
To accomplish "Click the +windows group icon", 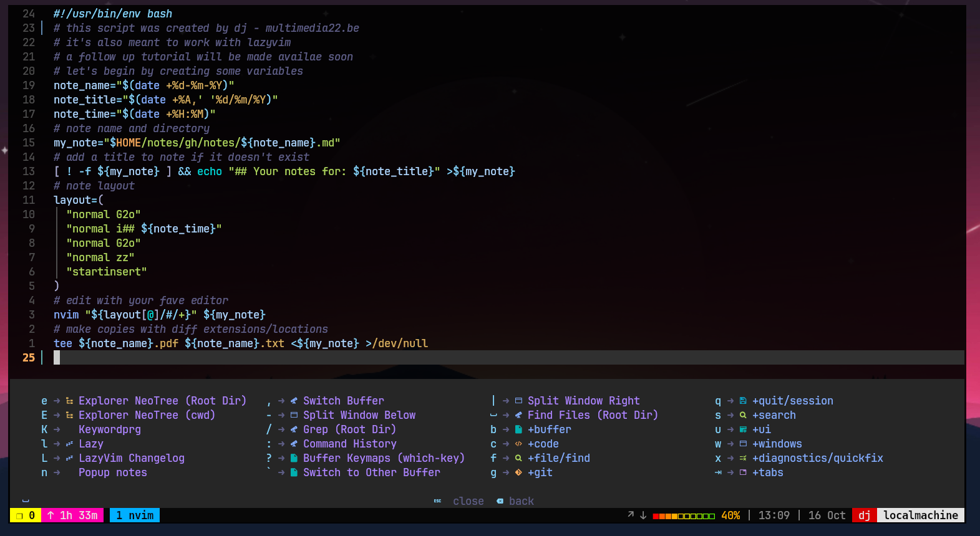I will tap(743, 444).
